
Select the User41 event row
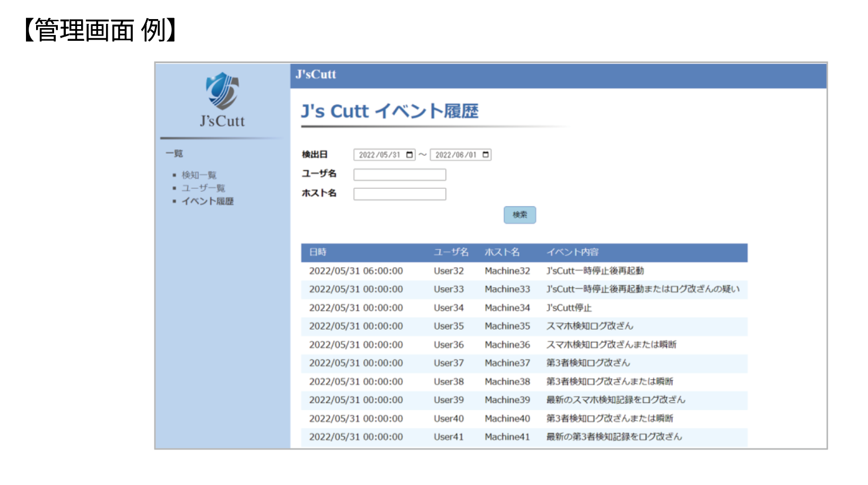pyautogui.click(x=524, y=437)
